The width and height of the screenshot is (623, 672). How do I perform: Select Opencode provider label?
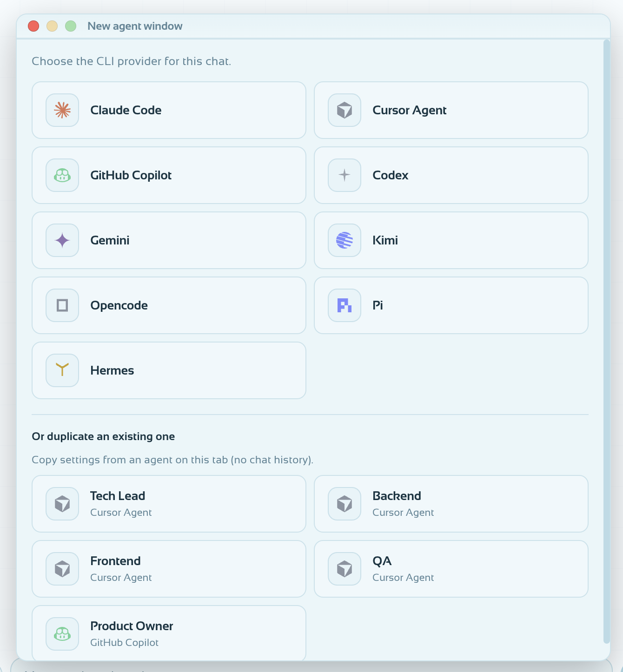pyautogui.click(x=119, y=305)
